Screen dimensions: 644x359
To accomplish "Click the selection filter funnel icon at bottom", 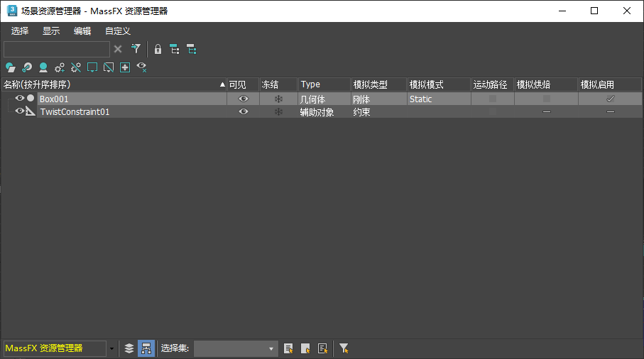I will click(x=344, y=348).
